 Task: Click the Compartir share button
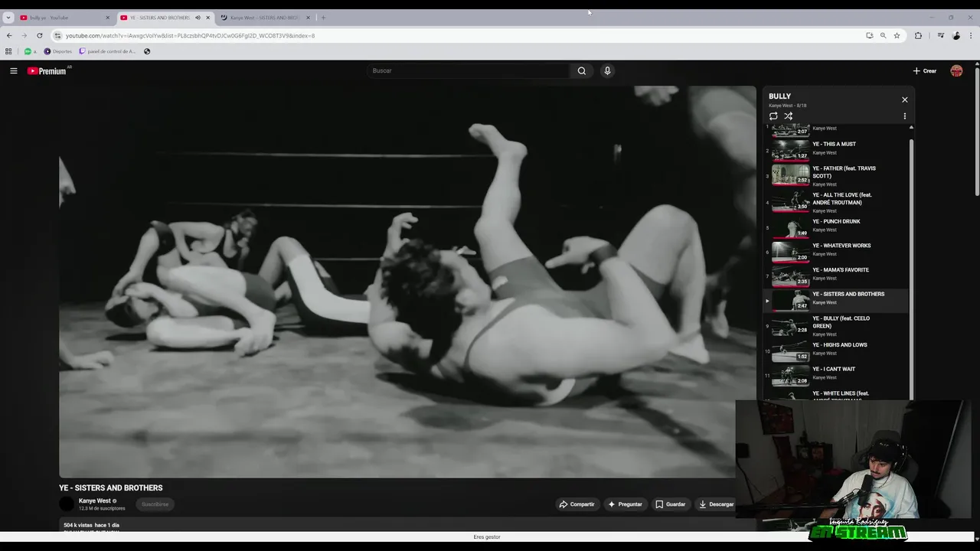[x=577, y=504]
